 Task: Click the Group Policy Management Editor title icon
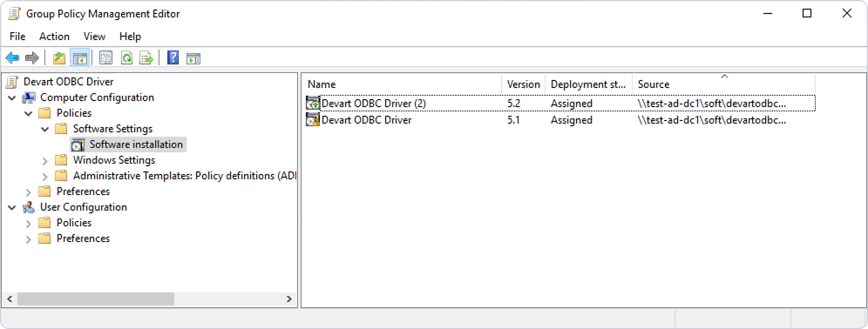(x=15, y=14)
